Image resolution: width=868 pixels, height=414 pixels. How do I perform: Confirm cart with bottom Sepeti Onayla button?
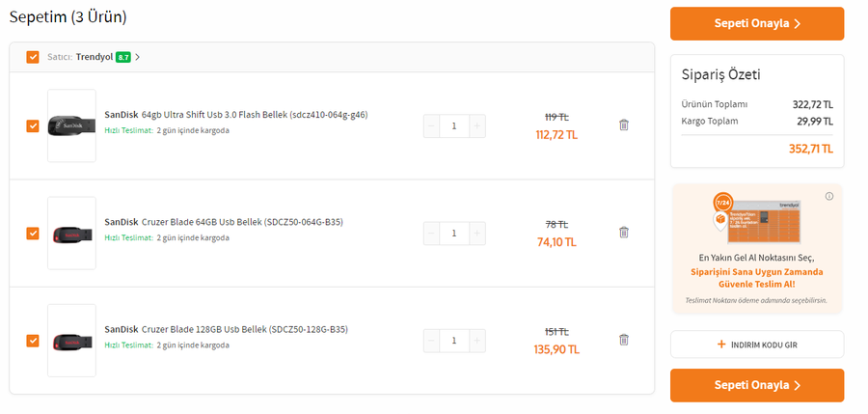757,385
